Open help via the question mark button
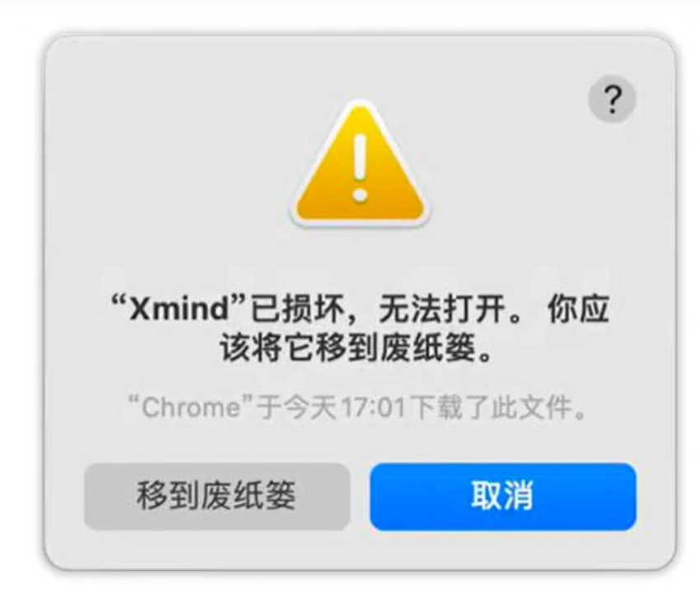This screenshot has width=700, height=590. 612,100
